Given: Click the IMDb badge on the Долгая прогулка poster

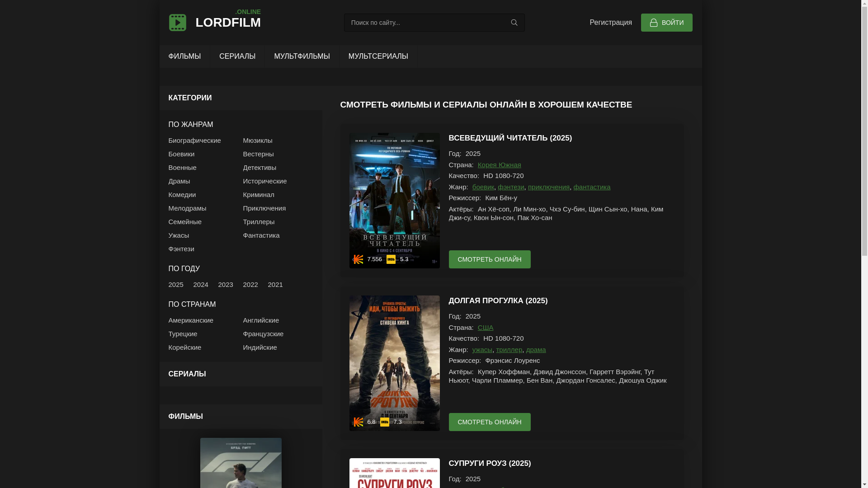Looking at the screenshot, I should [385, 422].
